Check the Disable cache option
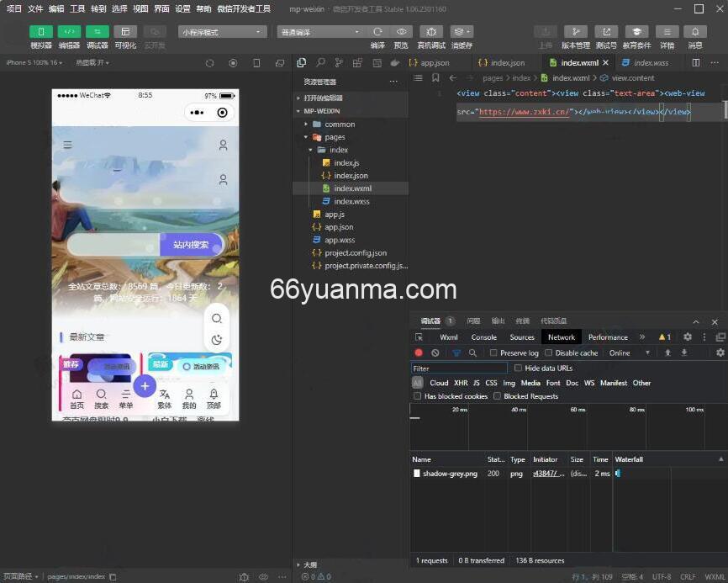 pos(549,353)
